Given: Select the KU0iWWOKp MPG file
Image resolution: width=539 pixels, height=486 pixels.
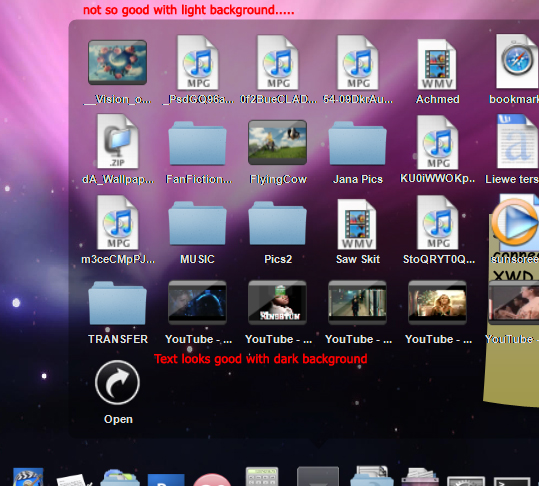Looking at the screenshot, I should [438, 142].
